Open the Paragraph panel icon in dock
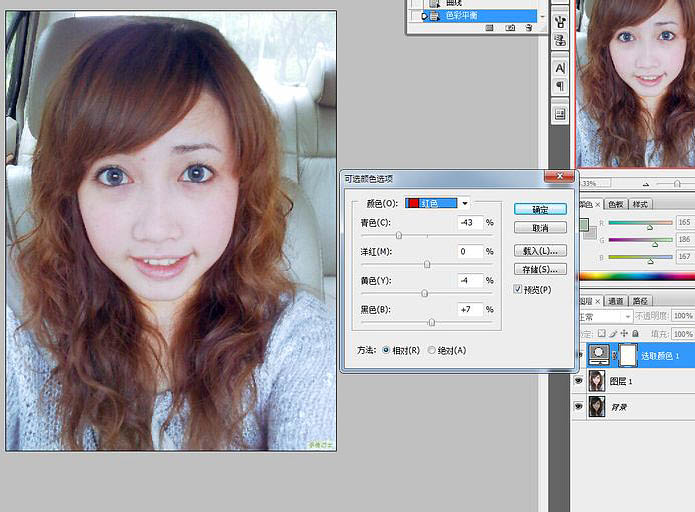 point(560,86)
